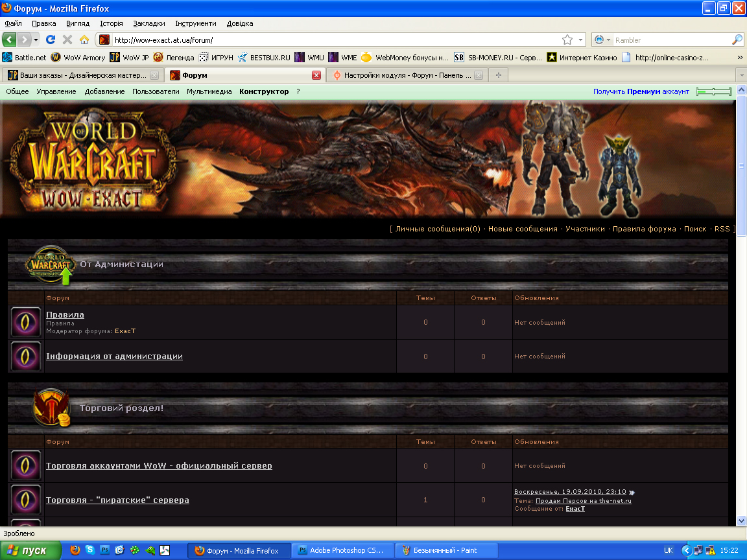
Task: Open the Battle.net bookmark
Action: (x=24, y=58)
